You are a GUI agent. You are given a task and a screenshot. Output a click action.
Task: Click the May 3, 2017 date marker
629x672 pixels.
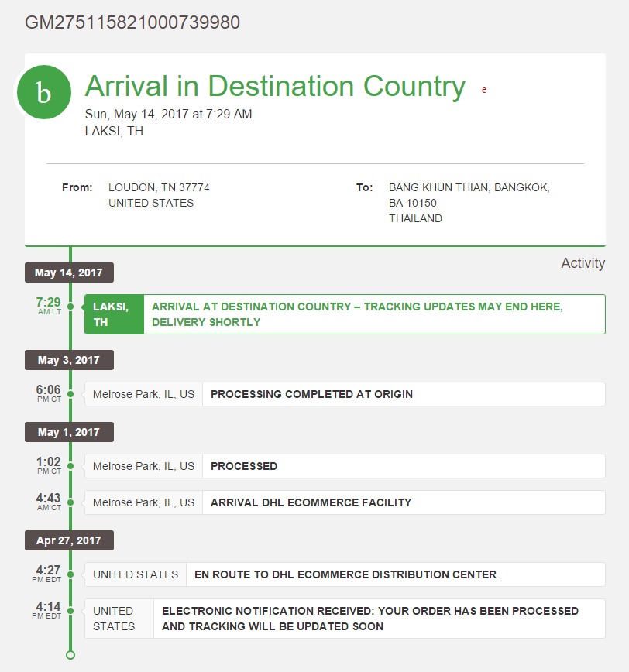tap(69, 360)
